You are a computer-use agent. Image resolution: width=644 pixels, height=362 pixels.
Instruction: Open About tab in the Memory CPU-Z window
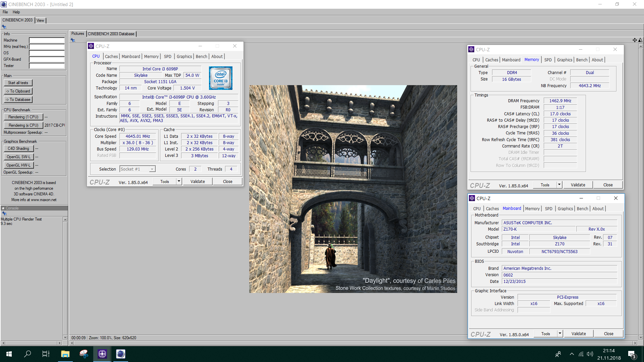click(x=597, y=60)
